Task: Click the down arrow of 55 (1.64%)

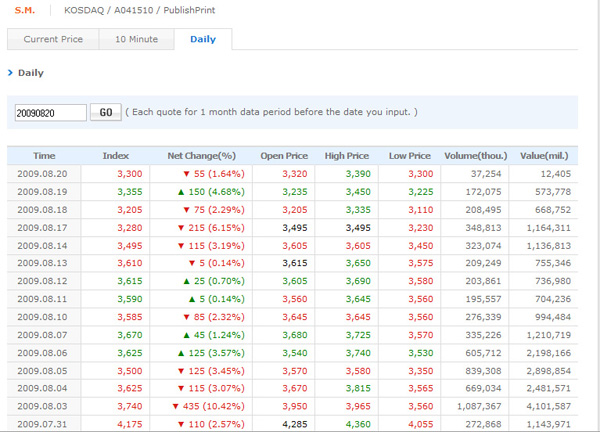Action: (186, 174)
